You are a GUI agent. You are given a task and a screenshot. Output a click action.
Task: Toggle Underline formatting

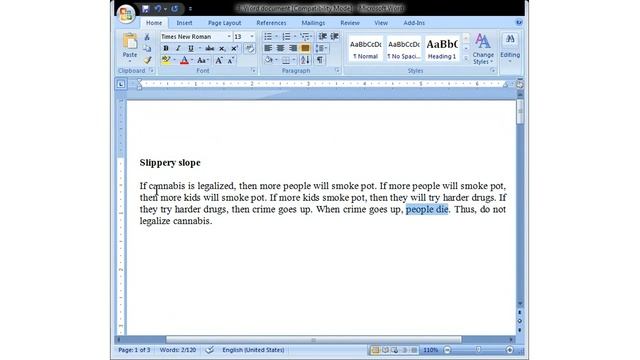(x=190, y=49)
